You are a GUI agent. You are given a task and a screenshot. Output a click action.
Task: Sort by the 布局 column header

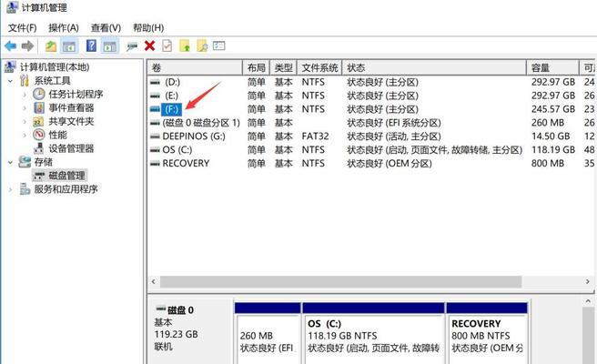256,67
